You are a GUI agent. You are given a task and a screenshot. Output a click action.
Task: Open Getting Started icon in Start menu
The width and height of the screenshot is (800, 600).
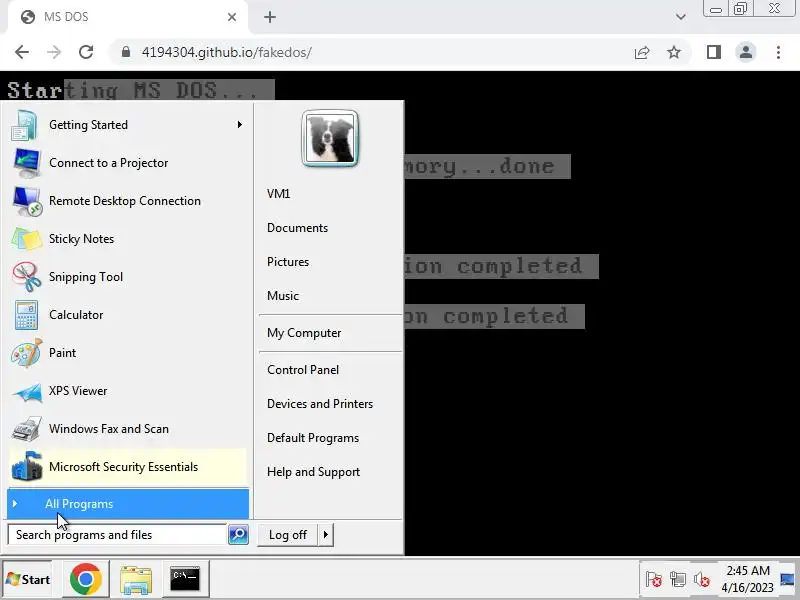[24, 125]
